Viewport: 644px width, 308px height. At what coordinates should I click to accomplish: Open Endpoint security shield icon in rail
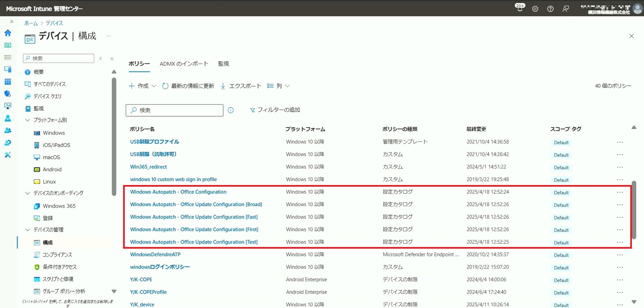coord(8,94)
